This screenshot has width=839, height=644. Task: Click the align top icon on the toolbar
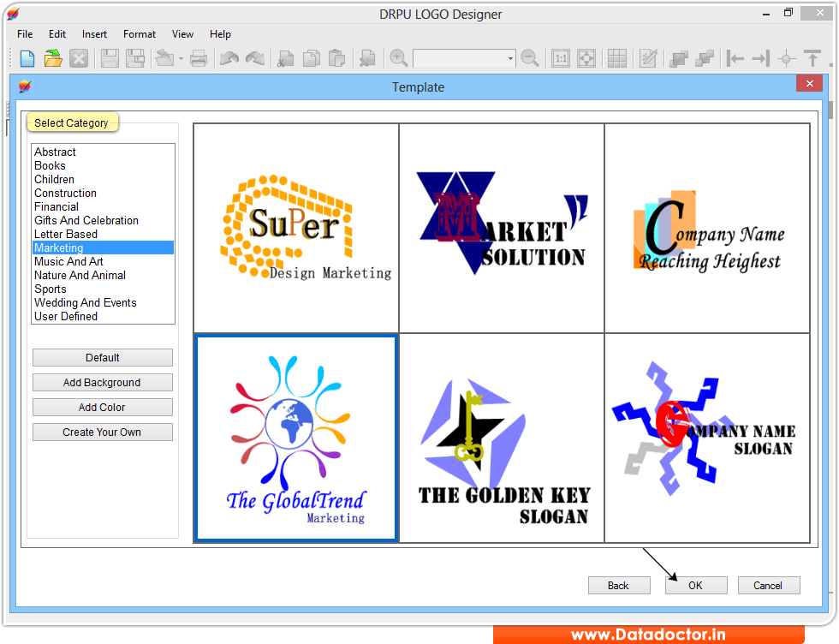point(812,58)
